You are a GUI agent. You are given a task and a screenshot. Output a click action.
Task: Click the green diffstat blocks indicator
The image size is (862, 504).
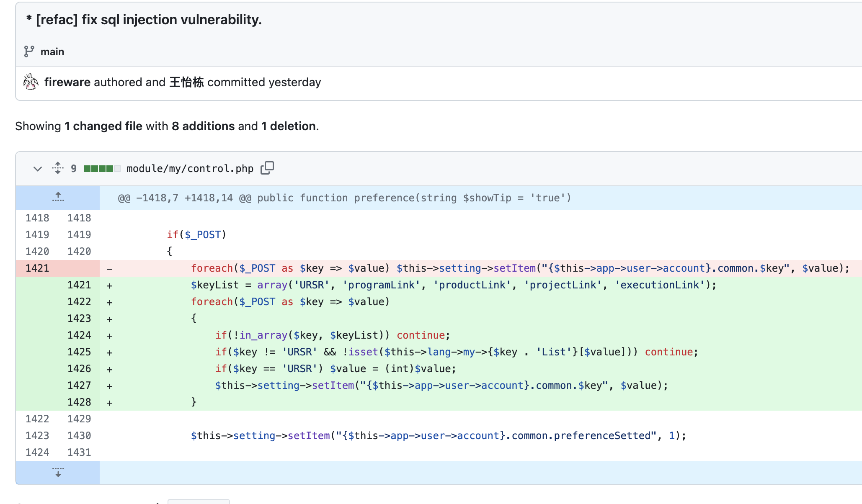[102, 169]
